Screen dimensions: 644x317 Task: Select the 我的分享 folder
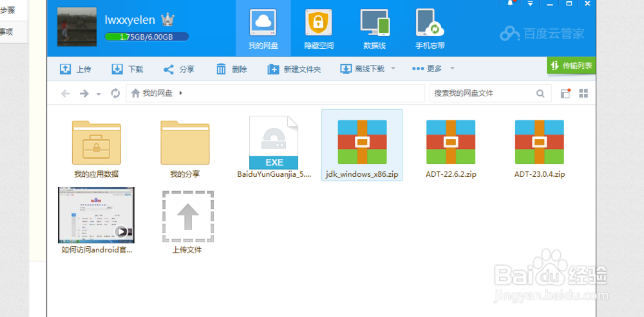point(185,143)
